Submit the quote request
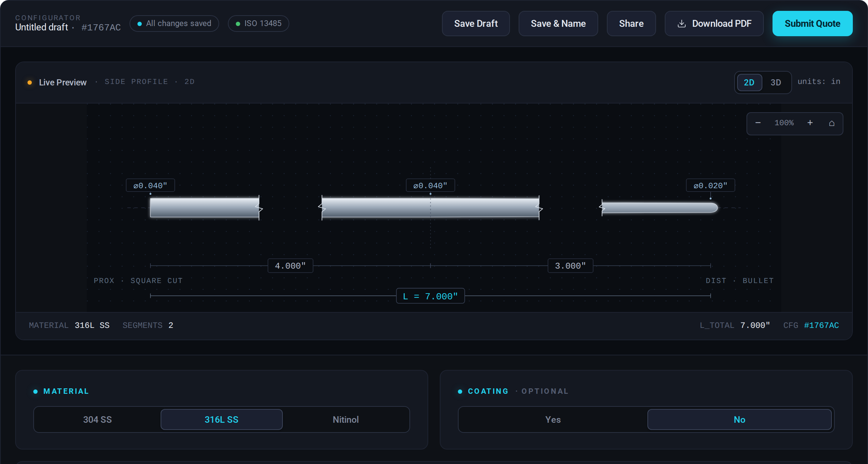868x464 pixels. [x=812, y=24]
